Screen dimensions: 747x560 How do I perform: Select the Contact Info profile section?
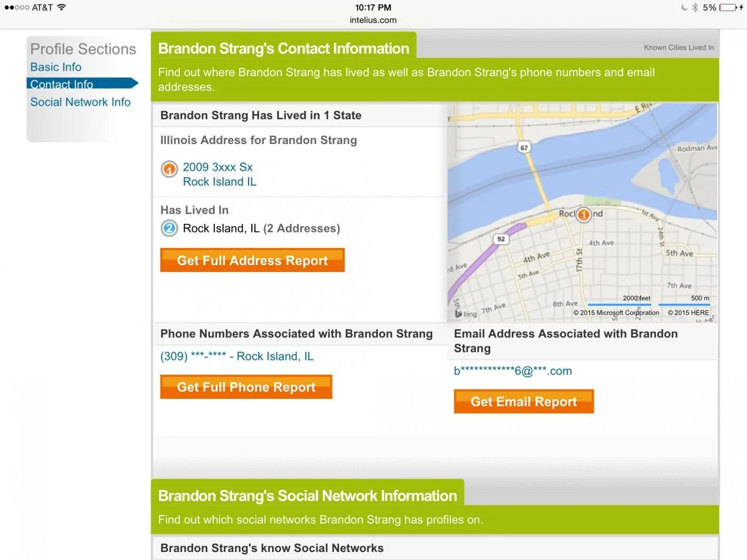[x=82, y=84]
